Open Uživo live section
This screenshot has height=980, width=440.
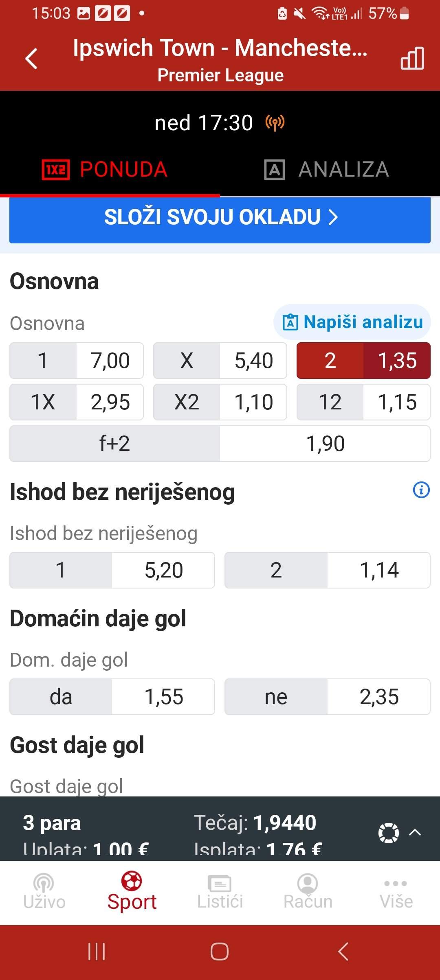(x=44, y=891)
